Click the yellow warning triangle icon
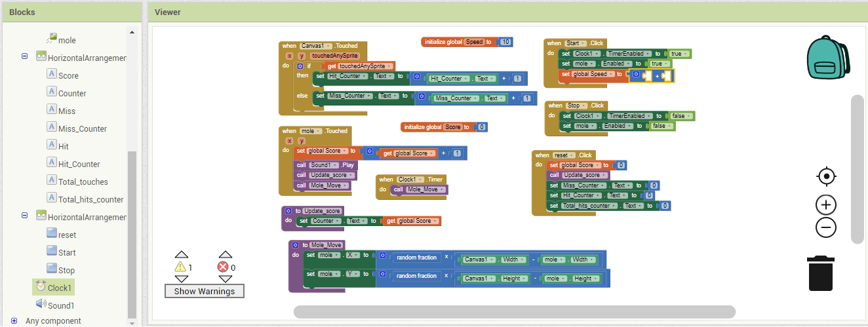The image size is (868, 327). (x=180, y=267)
